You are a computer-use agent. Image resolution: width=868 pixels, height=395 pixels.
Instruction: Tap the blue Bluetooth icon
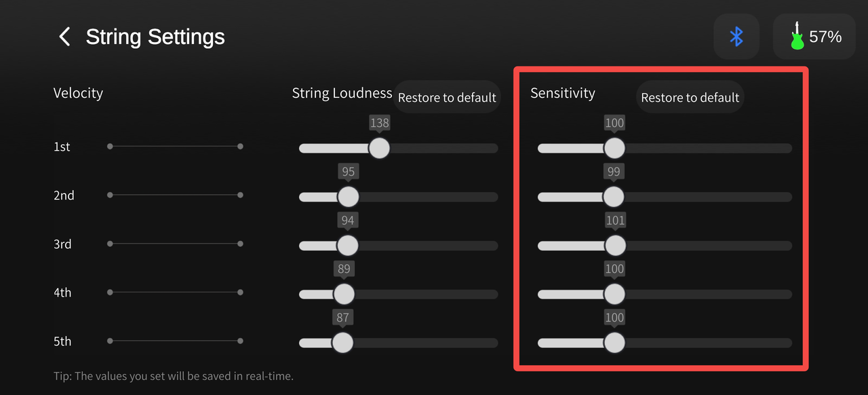tap(736, 37)
